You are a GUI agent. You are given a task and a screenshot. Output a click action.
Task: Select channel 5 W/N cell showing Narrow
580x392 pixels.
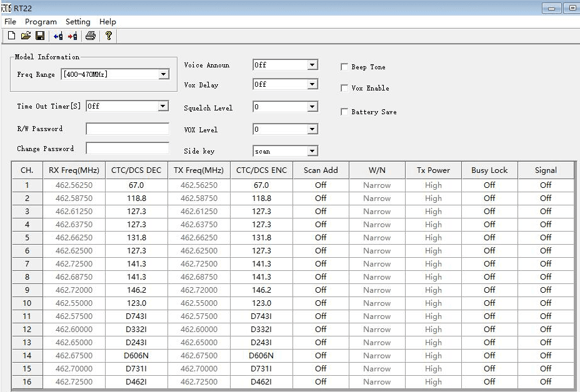point(377,238)
